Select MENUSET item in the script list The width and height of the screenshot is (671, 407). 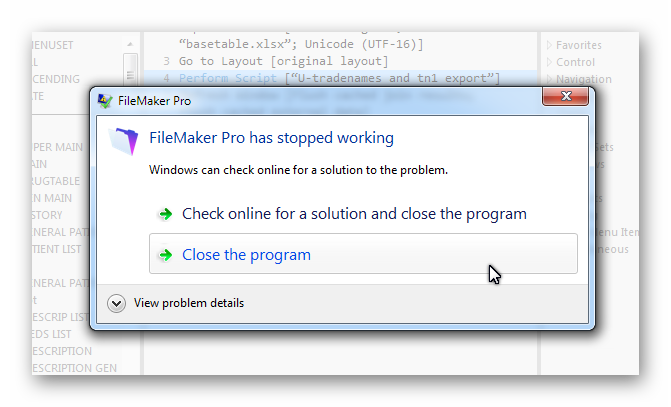(53, 45)
